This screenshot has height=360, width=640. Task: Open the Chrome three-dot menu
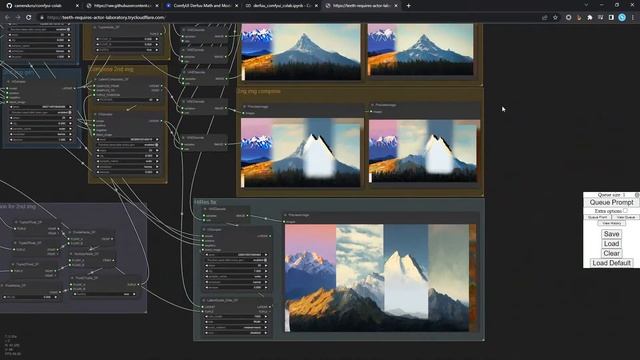633,18
